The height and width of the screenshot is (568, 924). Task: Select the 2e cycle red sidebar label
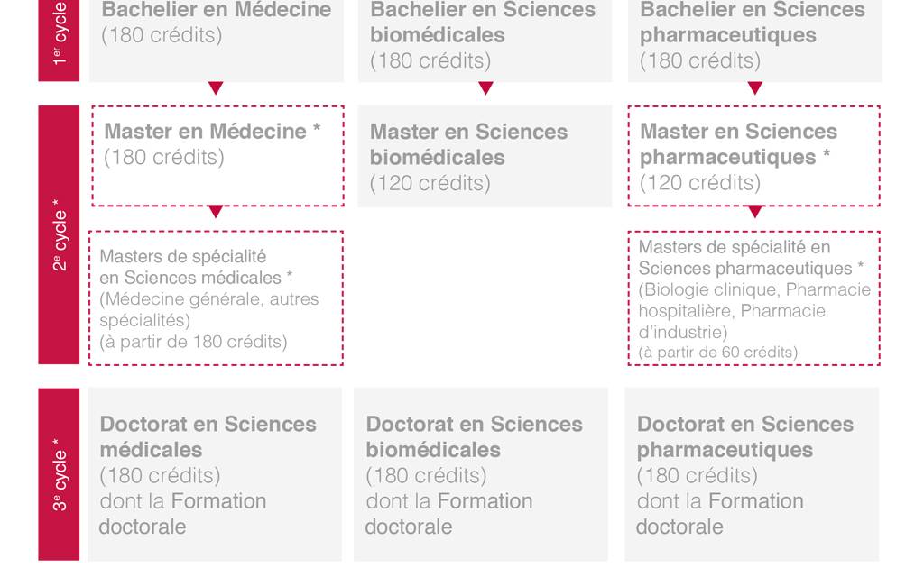pyautogui.click(x=59, y=234)
